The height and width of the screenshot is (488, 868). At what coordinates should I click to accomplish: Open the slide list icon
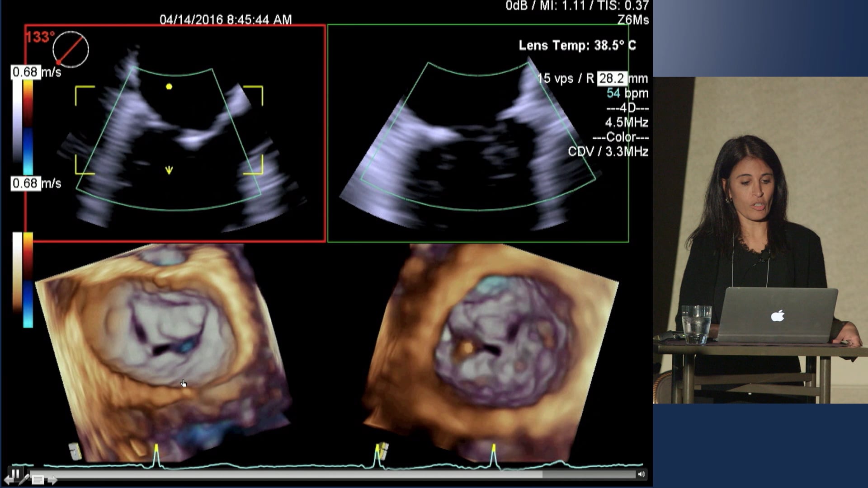coord(38,480)
